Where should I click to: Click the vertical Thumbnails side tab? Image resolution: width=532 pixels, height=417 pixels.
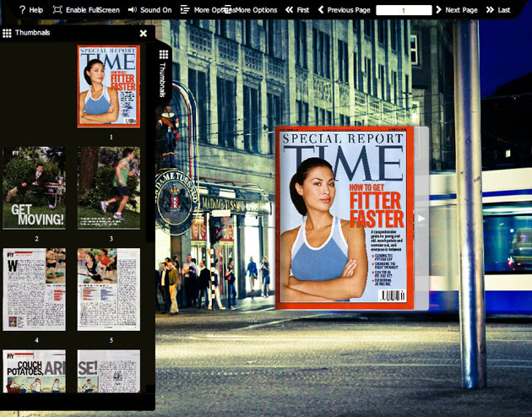click(163, 74)
